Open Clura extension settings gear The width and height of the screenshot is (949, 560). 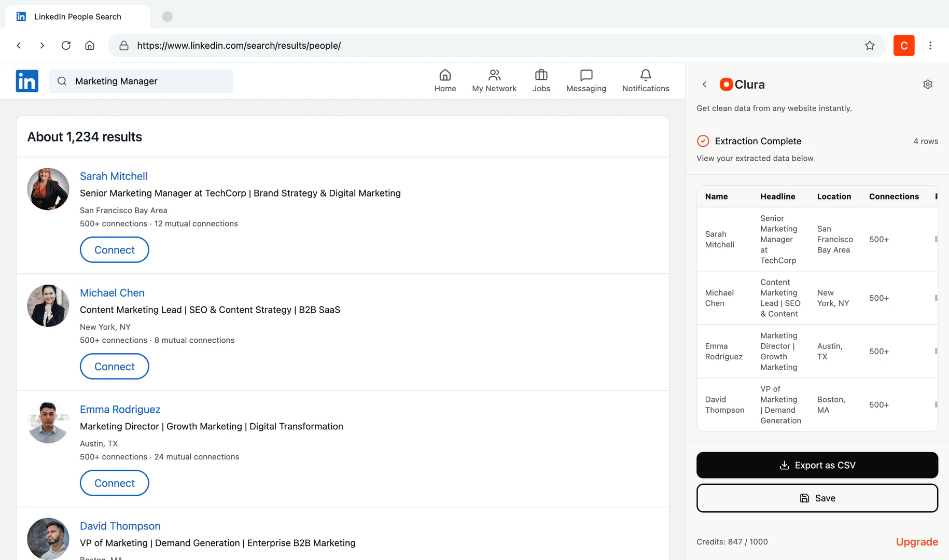click(x=928, y=84)
